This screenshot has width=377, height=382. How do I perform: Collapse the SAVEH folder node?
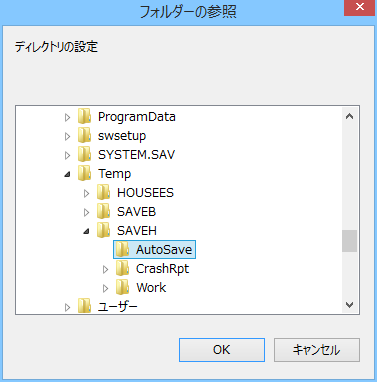(87, 231)
